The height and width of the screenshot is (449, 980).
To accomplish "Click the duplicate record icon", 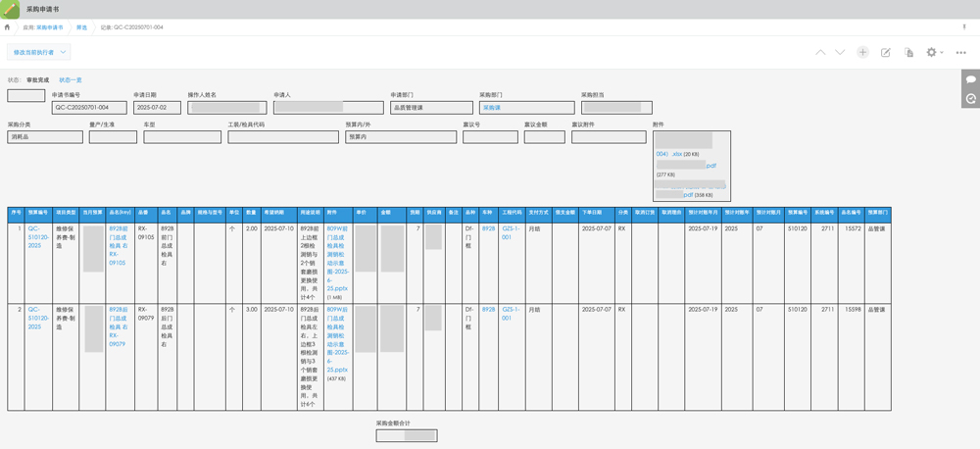I will pos(909,52).
